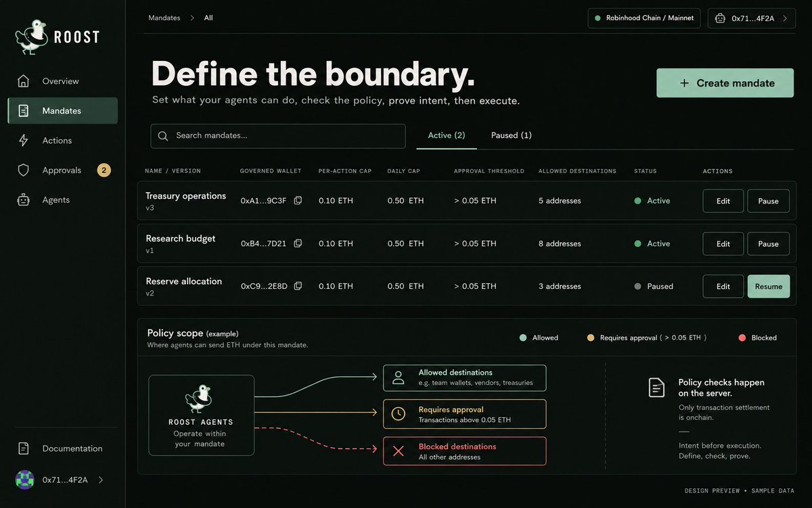
Task: Click the Roost Agents bird icon
Action: (x=200, y=398)
